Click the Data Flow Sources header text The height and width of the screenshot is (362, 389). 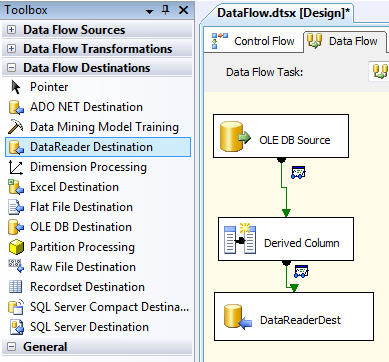click(x=74, y=30)
